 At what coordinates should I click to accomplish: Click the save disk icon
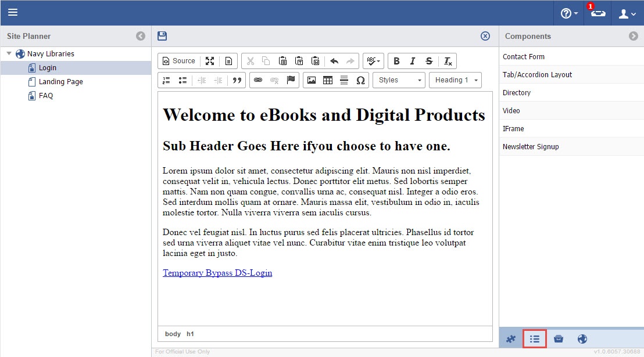(x=162, y=36)
